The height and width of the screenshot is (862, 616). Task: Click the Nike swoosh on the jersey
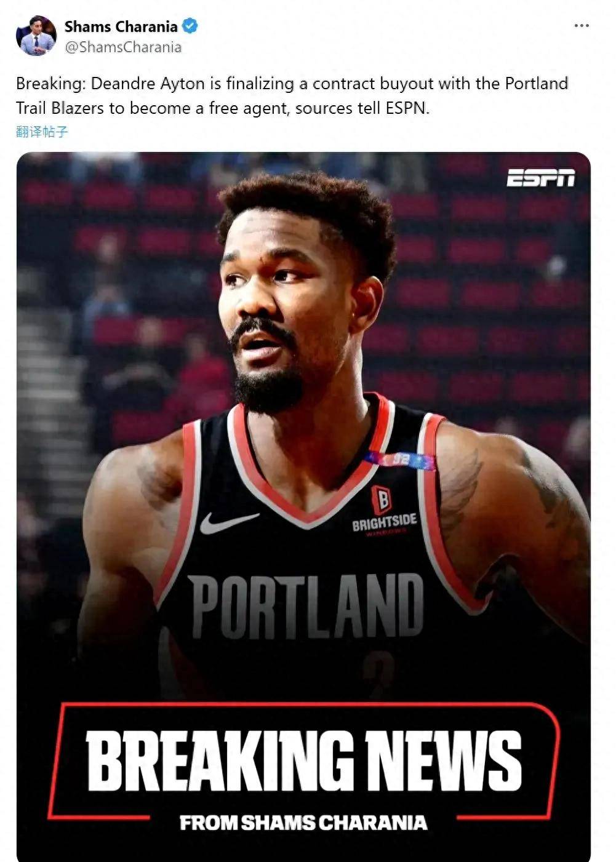(229, 522)
